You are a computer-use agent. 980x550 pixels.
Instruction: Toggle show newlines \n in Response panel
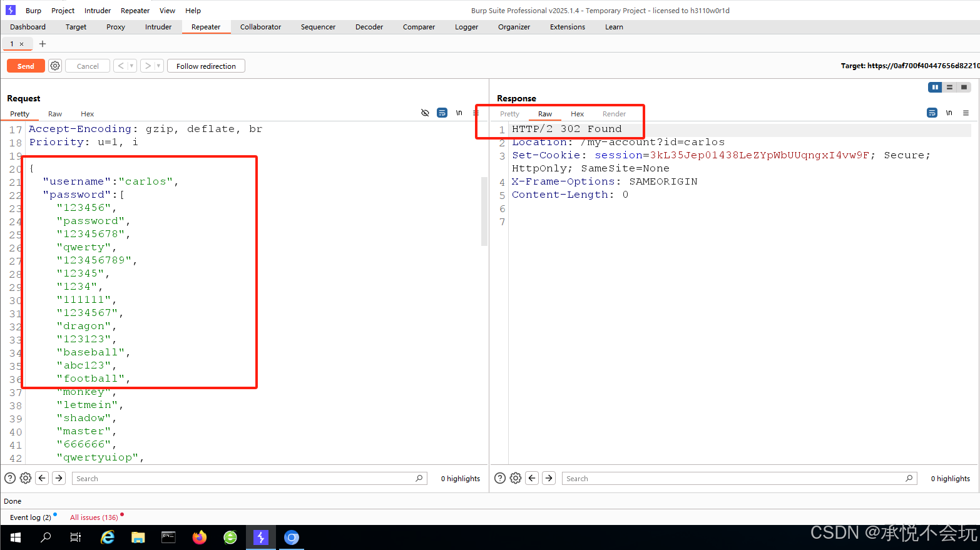(949, 113)
